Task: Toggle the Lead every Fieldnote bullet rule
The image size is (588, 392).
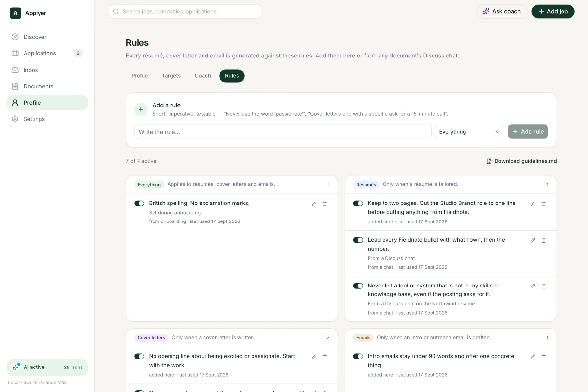Action: click(358, 240)
